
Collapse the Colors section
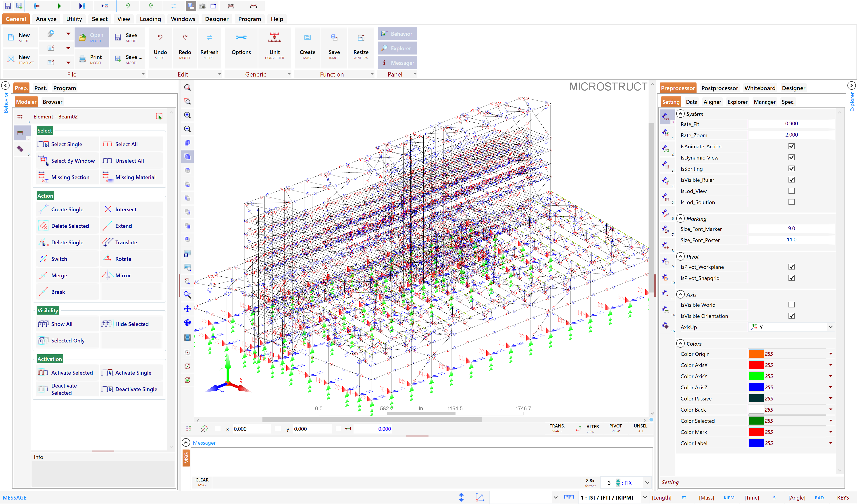point(680,343)
